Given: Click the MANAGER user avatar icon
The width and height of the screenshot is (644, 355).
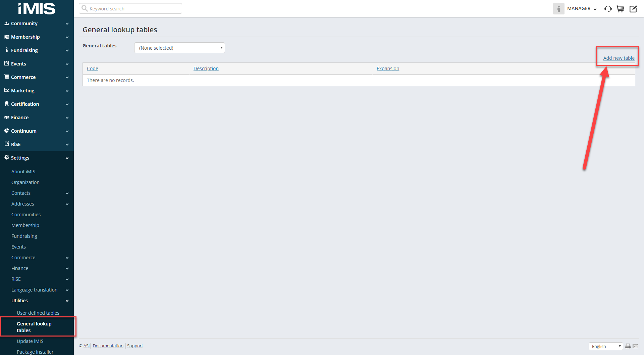Looking at the screenshot, I should pyautogui.click(x=558, y=9).
